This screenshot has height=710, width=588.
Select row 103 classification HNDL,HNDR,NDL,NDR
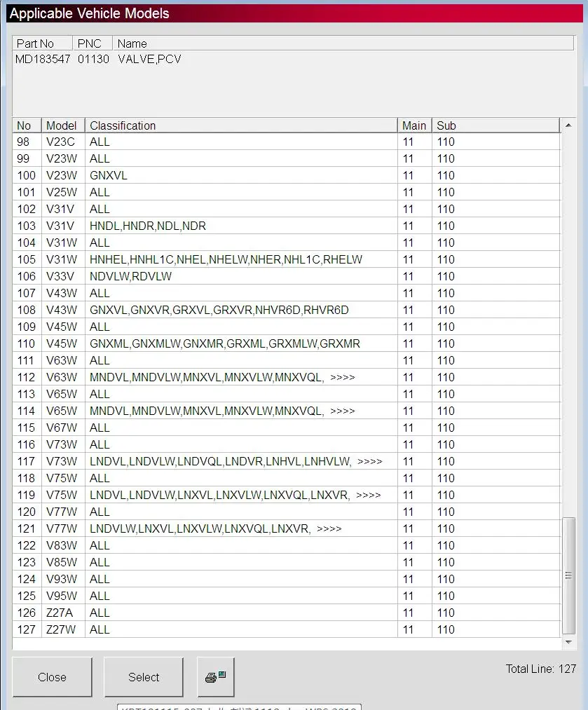pos(286,226)
